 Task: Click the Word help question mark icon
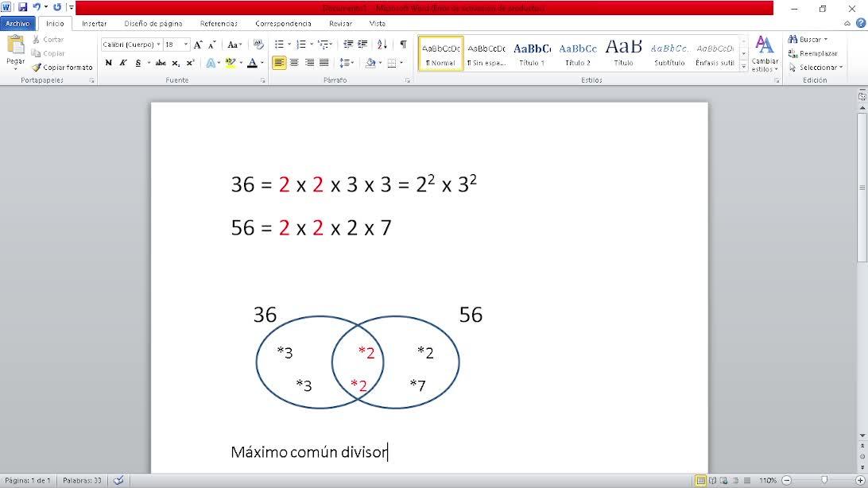(861, 23)
